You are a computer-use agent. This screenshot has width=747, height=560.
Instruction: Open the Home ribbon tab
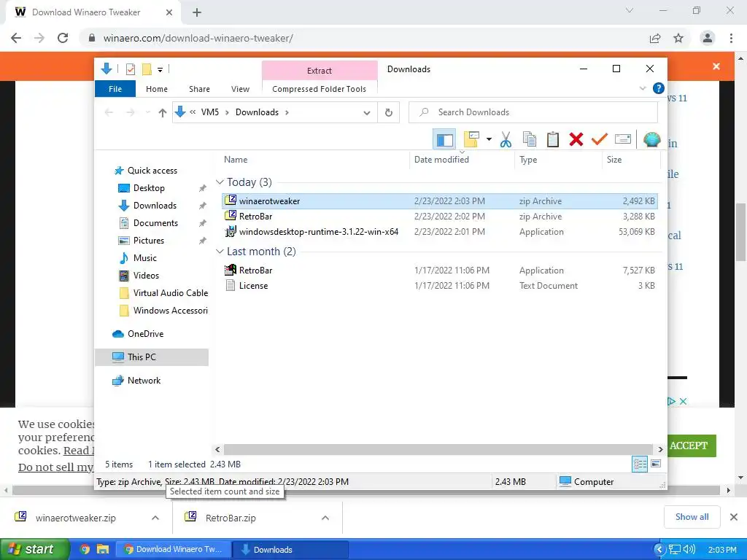157,89
